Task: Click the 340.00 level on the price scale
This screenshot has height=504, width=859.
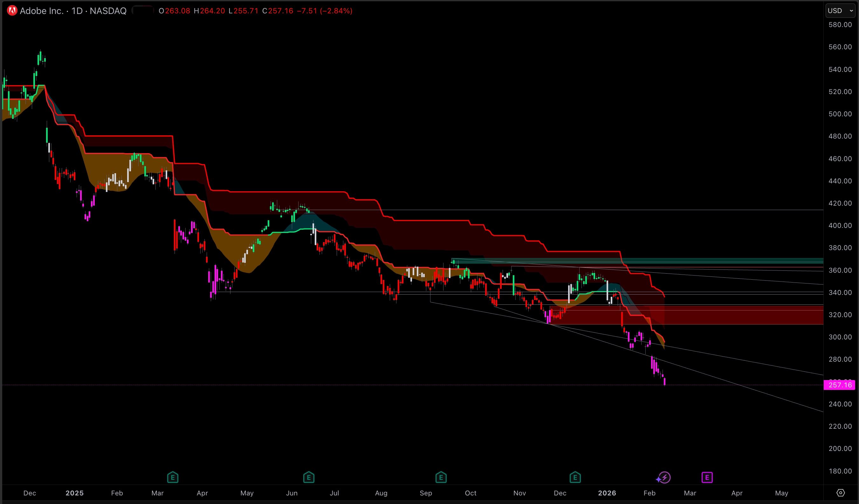Action: (x=840, y=292)
